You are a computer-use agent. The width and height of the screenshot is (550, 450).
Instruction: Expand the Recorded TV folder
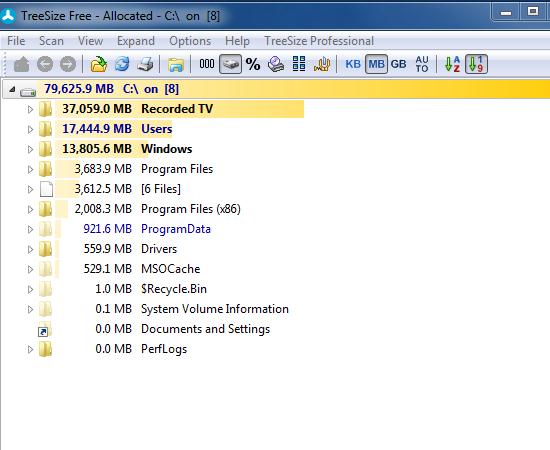pyautogui.click(x=31, y=109)
